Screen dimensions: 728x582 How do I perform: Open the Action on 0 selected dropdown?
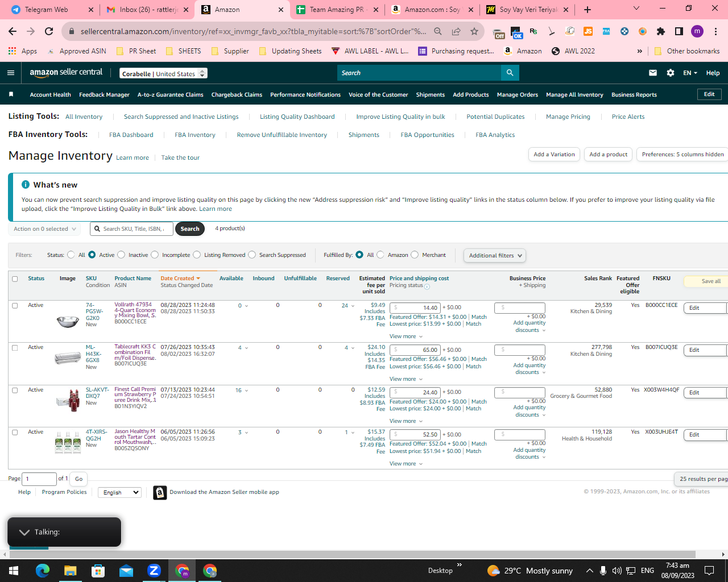point(44,229)
